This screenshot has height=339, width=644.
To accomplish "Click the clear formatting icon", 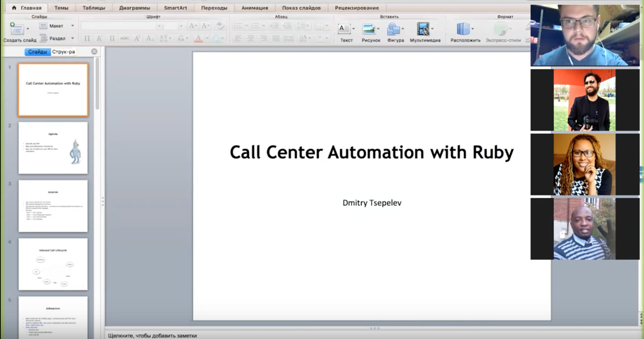I will point(220,26).
